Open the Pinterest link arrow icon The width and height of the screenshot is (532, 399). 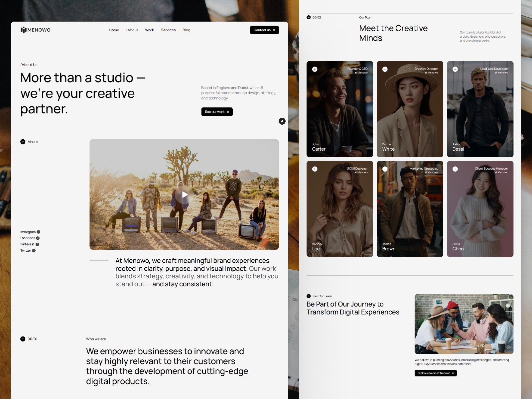37,244
